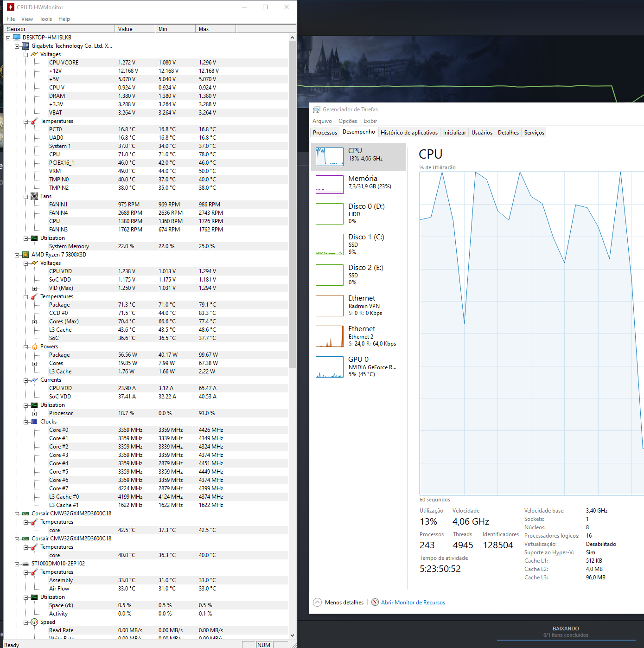Screen dimensions: 644x648
Task: Open the View menu in HWMonitor
Action: (27, 19)
